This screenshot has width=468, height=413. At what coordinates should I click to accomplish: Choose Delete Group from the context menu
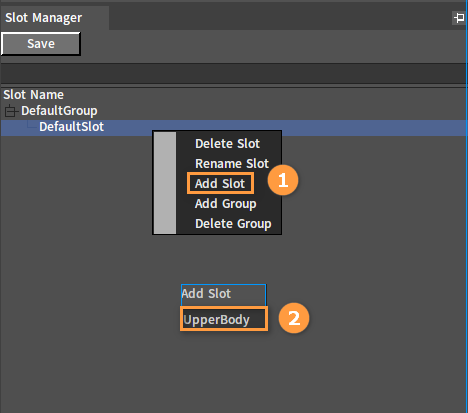pyautogui.click(x=233, y=224)
